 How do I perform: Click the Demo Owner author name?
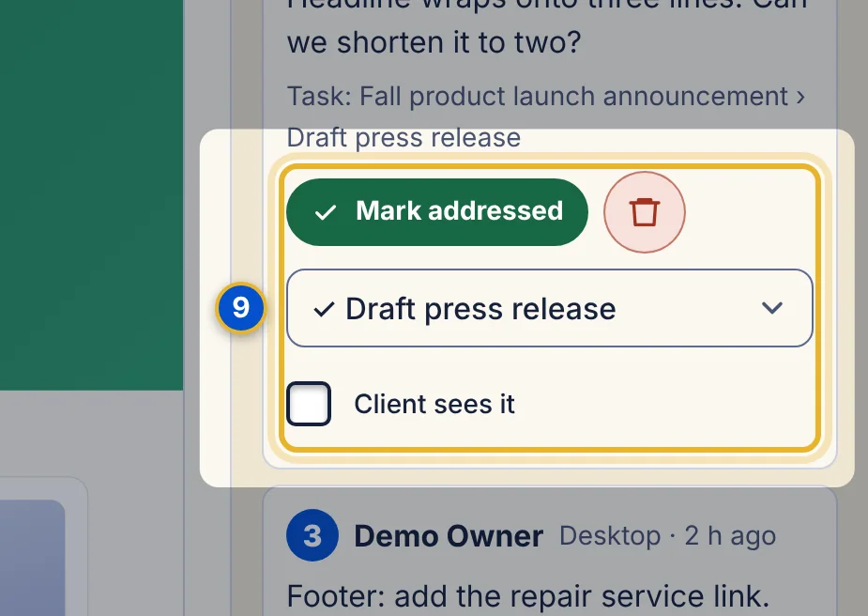449,536
